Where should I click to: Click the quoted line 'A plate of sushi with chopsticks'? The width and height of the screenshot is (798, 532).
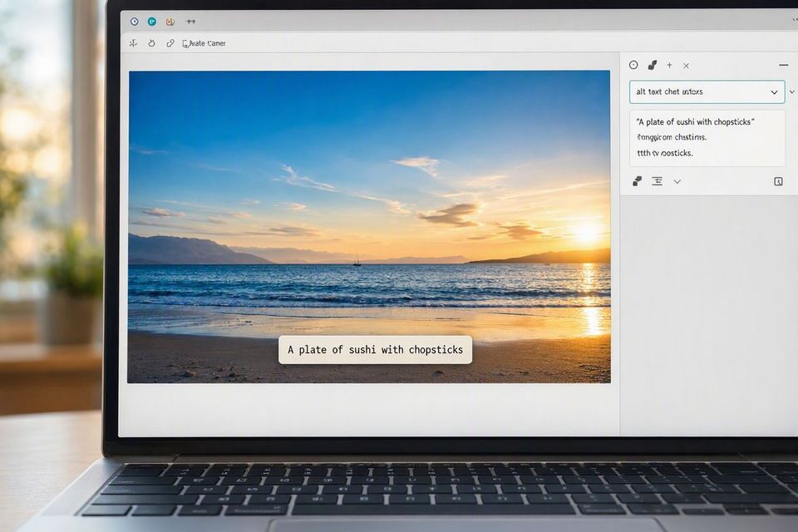coord(695,121)
